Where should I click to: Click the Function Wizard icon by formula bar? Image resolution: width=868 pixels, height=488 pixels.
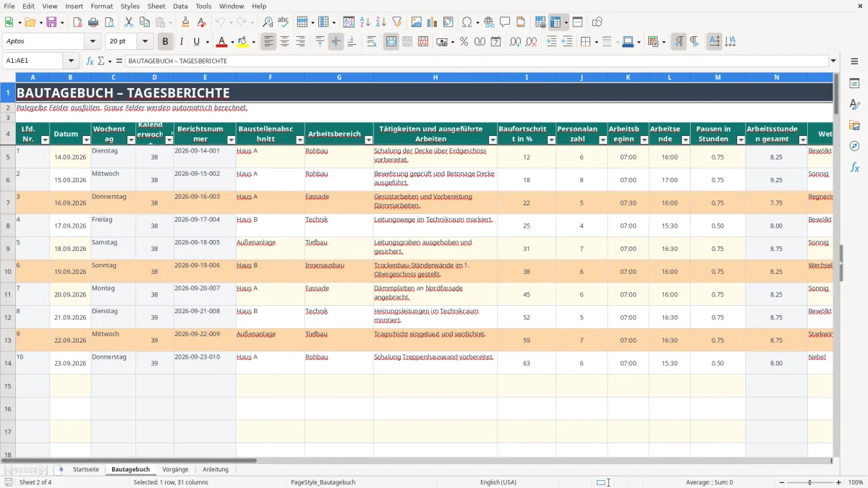click(x=90, y=61)
